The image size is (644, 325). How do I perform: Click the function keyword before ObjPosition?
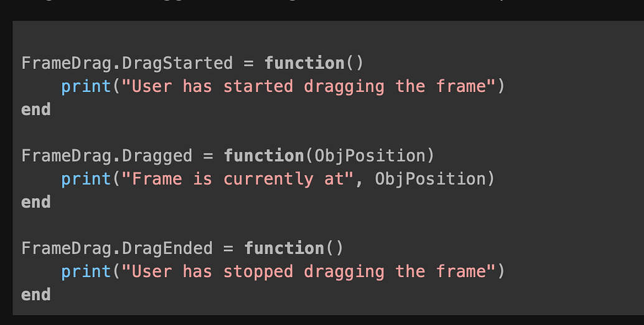click(264, 156)
